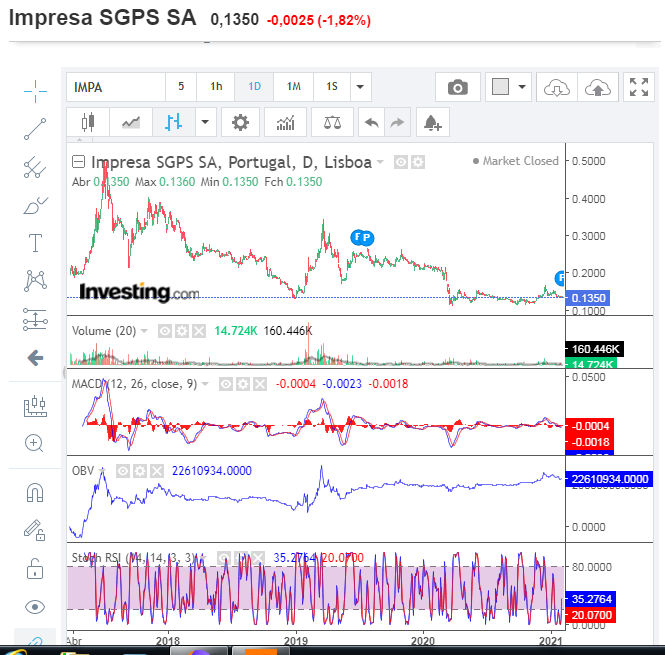
Task: Open OBV indicator settings
Action: pyautogui.click(x=140, y=470)
